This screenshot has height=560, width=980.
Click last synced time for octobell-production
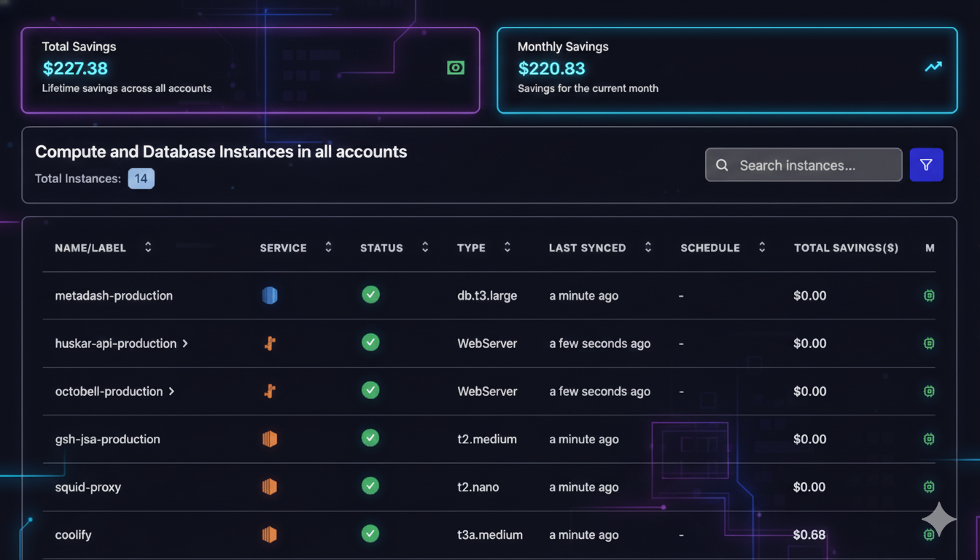(x=600, y=392)
